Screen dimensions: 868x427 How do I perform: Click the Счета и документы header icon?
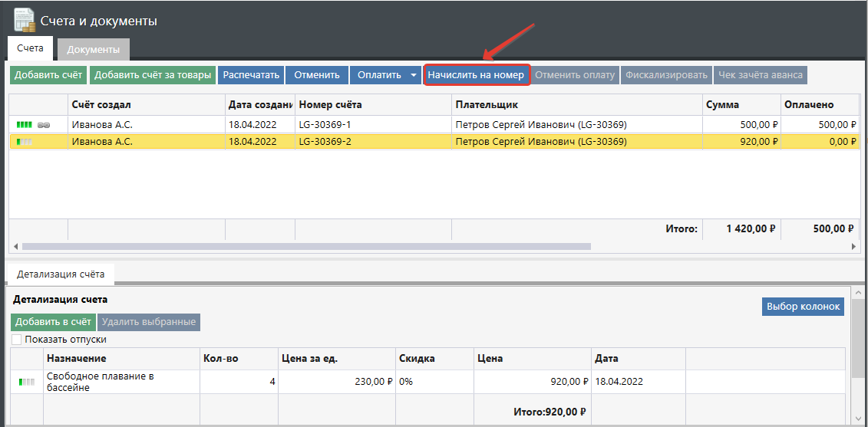(x=24, y=20)
